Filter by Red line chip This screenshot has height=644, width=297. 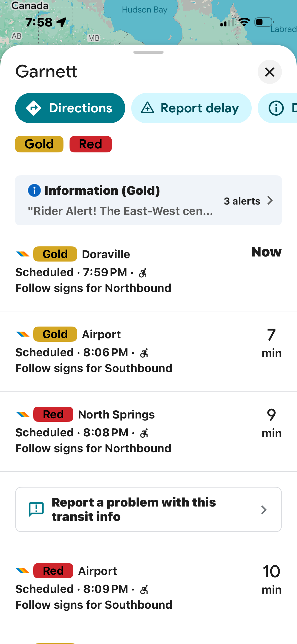(91, 144)
